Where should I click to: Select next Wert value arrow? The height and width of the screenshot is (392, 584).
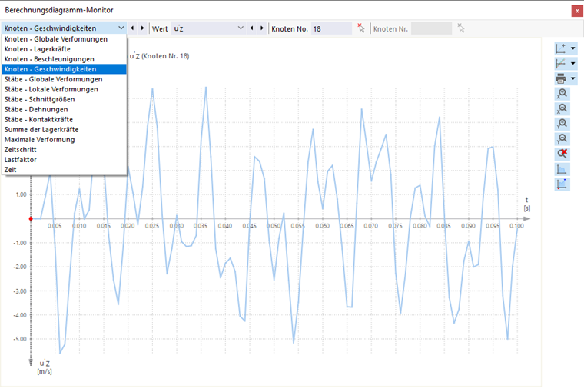coord(262,28)
